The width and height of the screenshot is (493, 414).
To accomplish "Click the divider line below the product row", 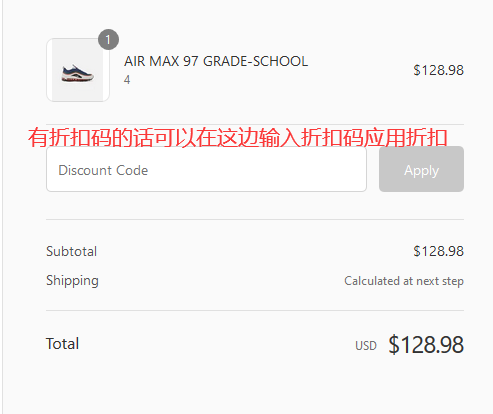I will pyautogui.click(x=255, y=125).
